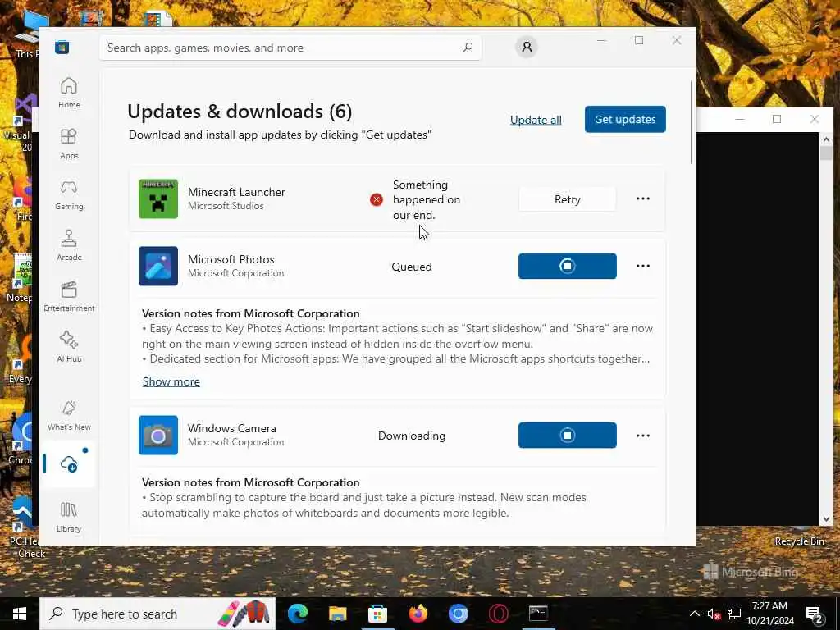Retry the Minecraft Launcher update
The width and height of the screenshot is (840, 630).
tap(568, 199)
